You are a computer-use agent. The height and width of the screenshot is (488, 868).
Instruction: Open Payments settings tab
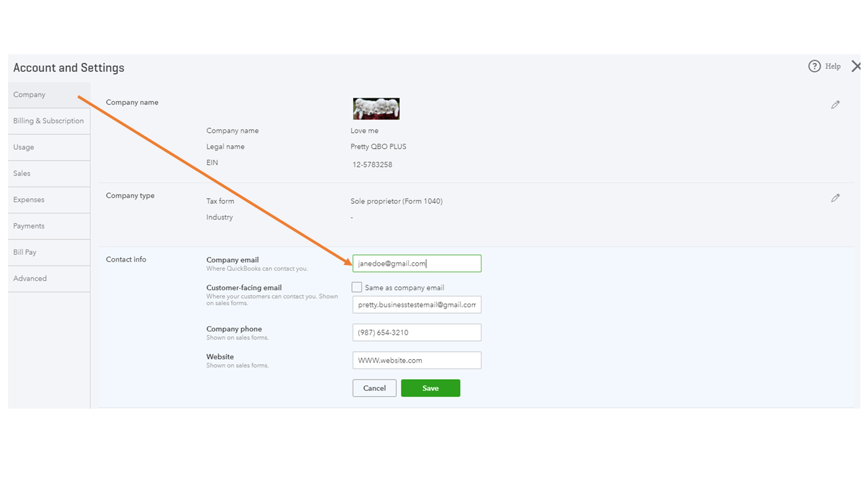point(28,226)
